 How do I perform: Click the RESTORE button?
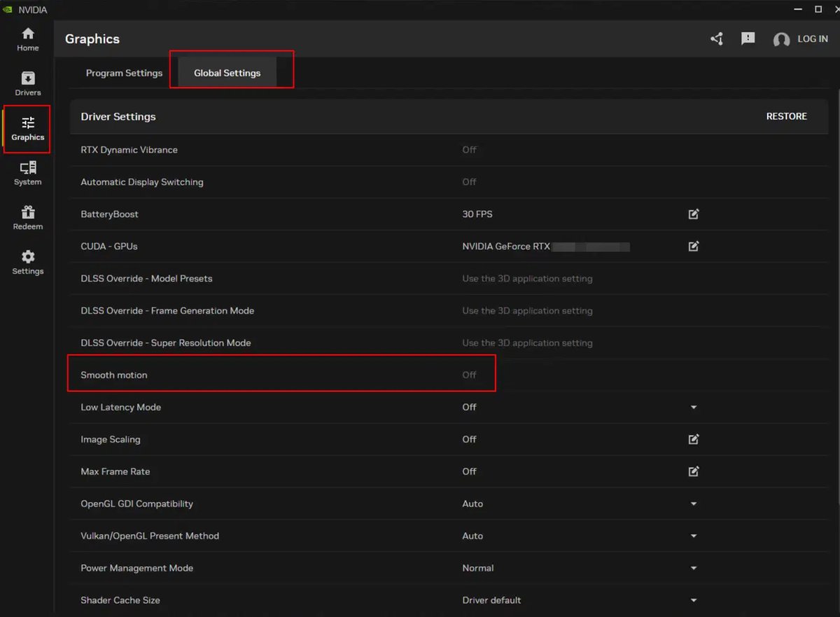786,116
